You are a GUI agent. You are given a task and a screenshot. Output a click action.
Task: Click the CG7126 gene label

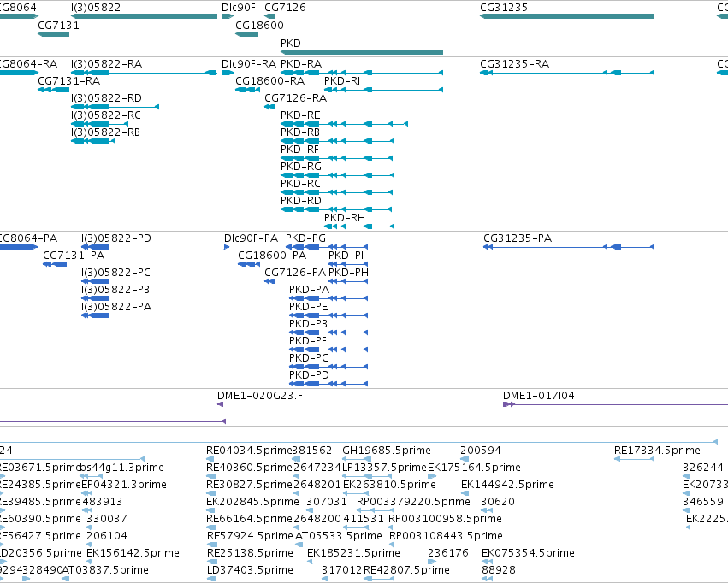coord(285,8)
